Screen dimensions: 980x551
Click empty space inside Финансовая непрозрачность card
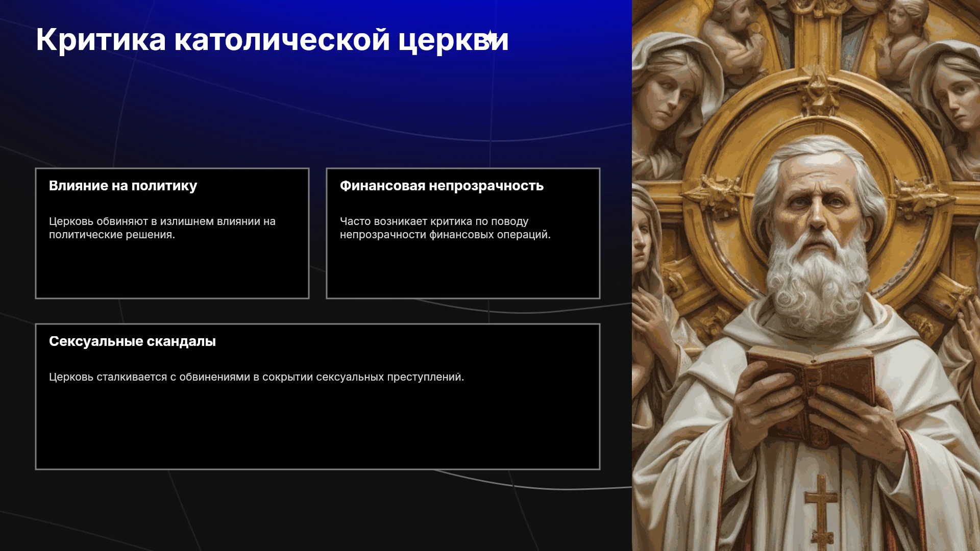(x=463, y=270)
